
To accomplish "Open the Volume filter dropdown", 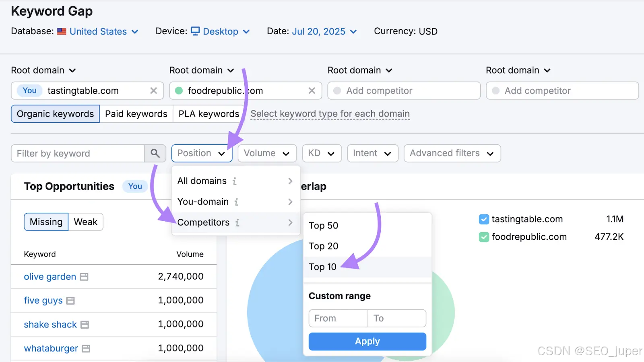I will [x=267, y=153].
